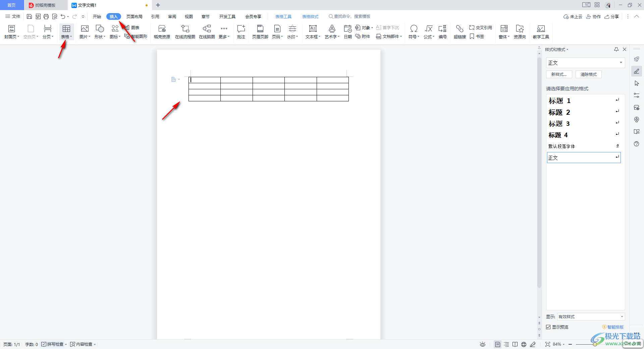Open the zoom percentage 84% dropdown
644x349 pixels.
[x=559, y=344]
